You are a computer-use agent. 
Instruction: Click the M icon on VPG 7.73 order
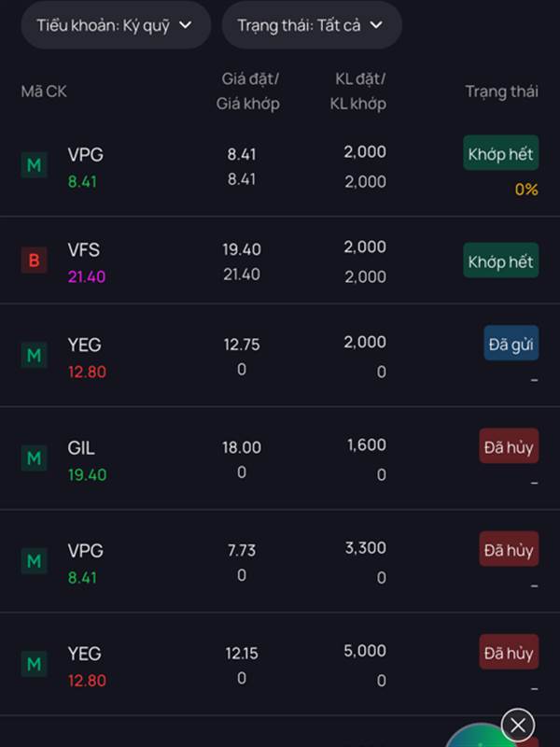34,561
